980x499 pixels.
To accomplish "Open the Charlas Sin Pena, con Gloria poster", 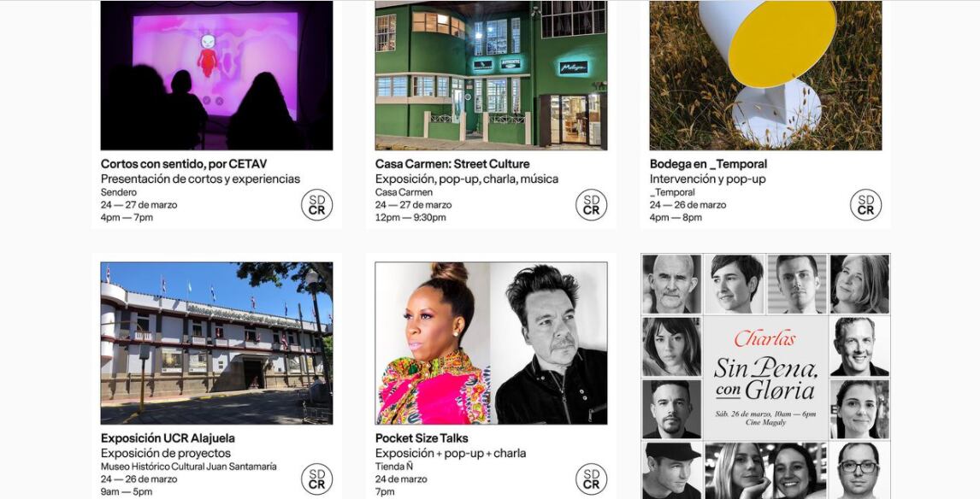I will pos(765,376).
